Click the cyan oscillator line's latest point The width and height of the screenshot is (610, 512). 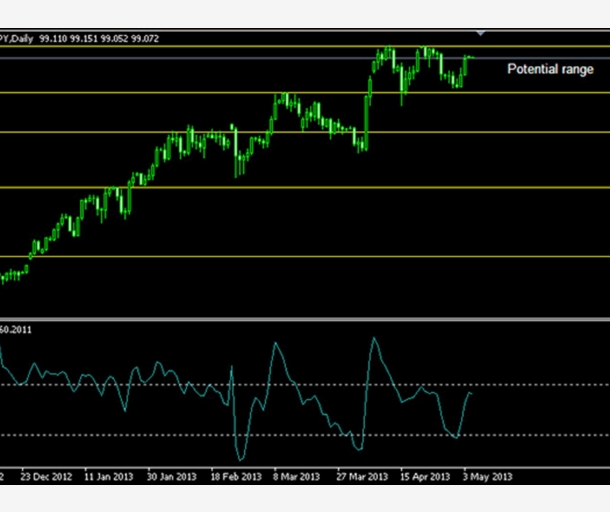(471, 393)
